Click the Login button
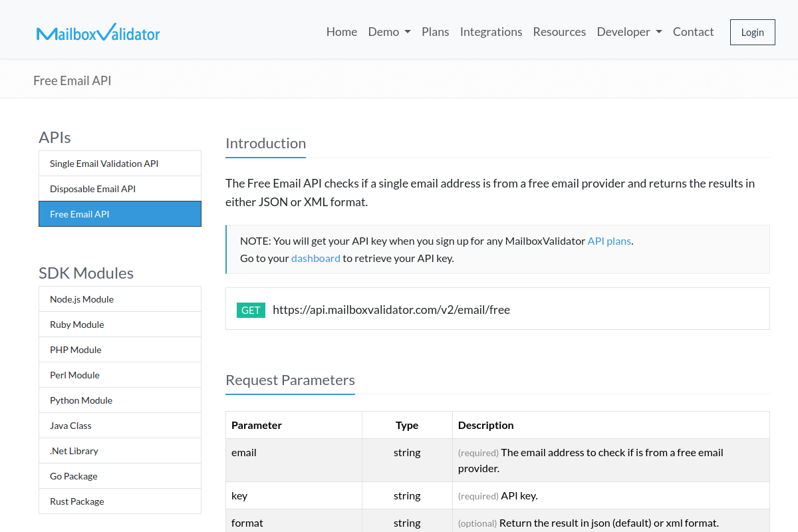 753,32
